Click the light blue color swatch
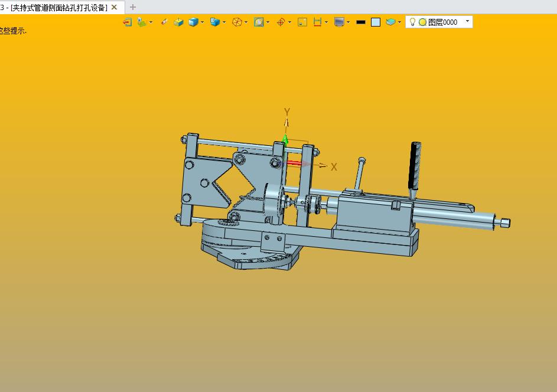Screen dimensions: 557x392 [376, 22]
